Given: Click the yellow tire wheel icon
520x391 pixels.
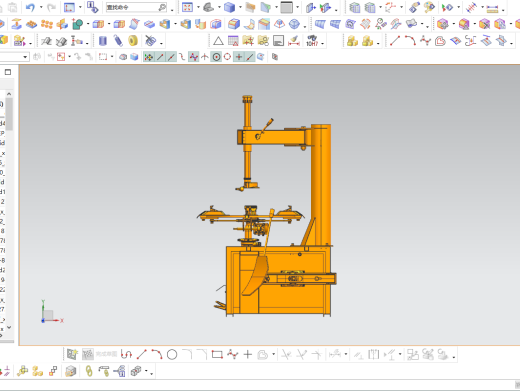Looking at the screenshot, I should click(x=133, y=41).
